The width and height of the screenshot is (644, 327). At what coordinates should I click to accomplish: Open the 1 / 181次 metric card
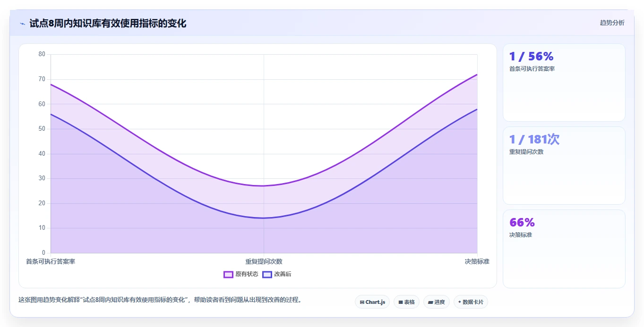pyautogui.click(x=564, y=166)
